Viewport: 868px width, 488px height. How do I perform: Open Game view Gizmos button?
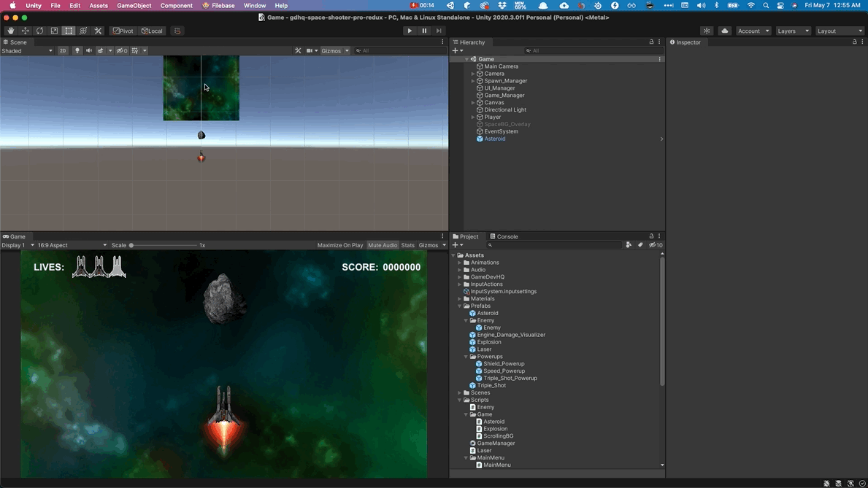(429, 245)
